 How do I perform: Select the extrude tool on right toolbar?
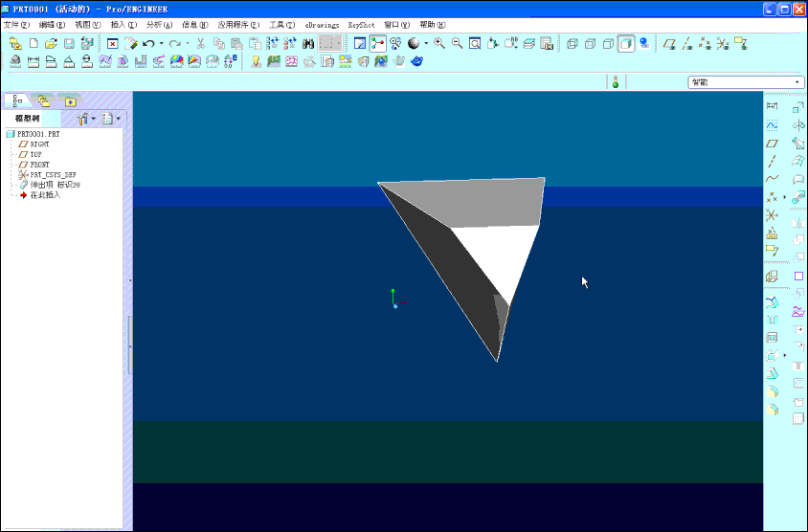click(798, 107)
